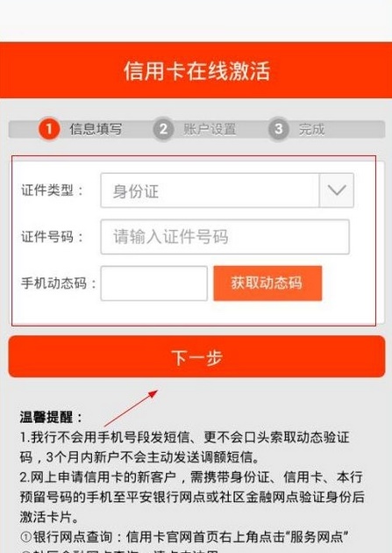The width and height of the screenshot is (392, 553).
Task: Select the 完成 step label
Action: pos(311,129)
